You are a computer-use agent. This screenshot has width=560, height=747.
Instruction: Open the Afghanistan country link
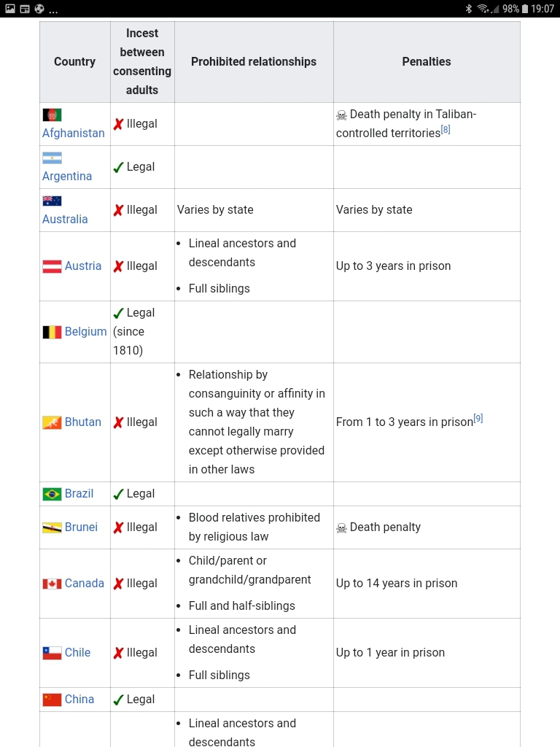(74, 133)
